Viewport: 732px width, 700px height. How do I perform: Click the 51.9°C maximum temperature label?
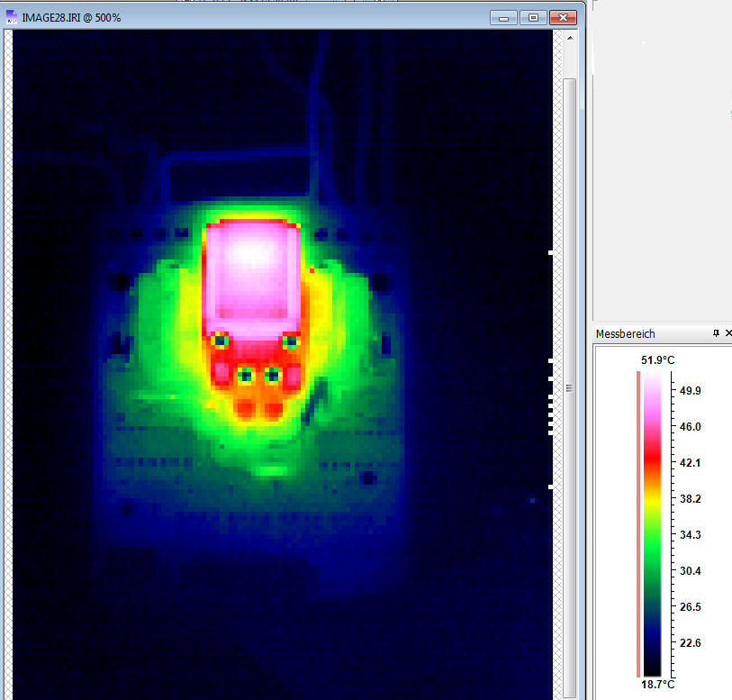tap(657, 360)
